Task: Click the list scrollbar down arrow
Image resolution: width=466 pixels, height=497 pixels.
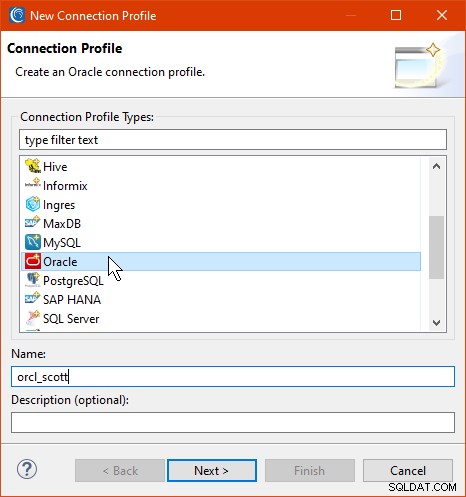Action: pos(436,322)
